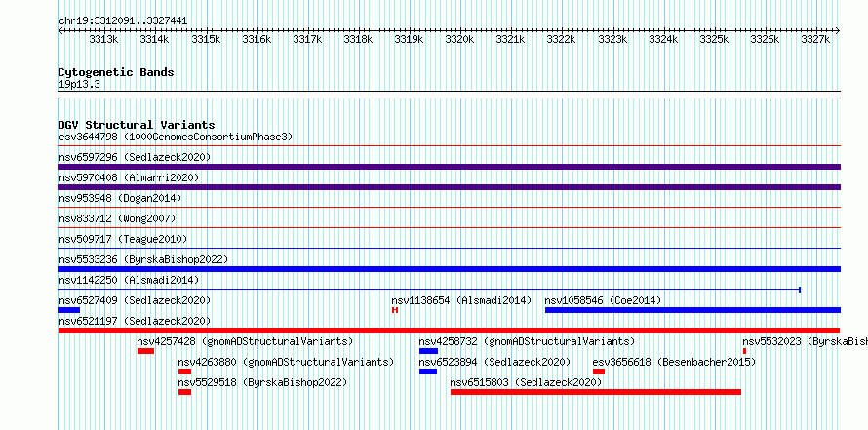Click the thin blue nsv1142250 line
868x430 pixels.
[429, 290]
